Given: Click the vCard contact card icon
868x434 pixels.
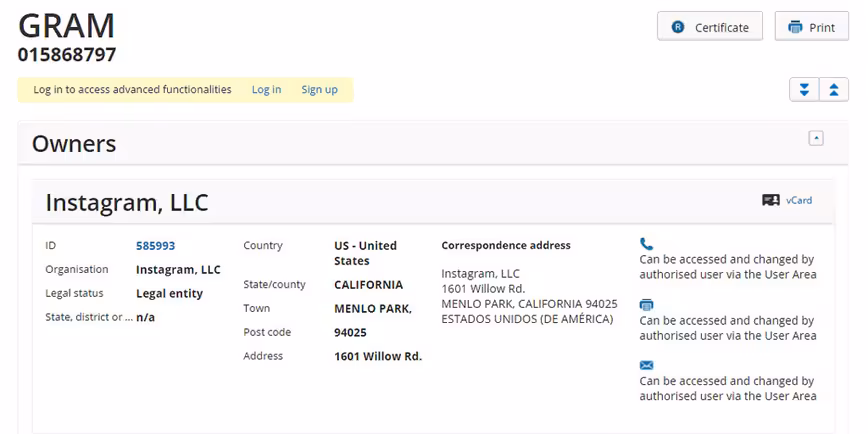Looking at the screenshot, I should (x=771, y=200).
